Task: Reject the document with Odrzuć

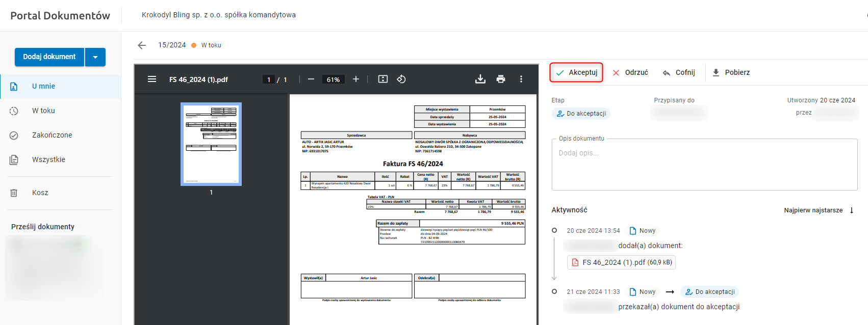Action: coord(630,72)
